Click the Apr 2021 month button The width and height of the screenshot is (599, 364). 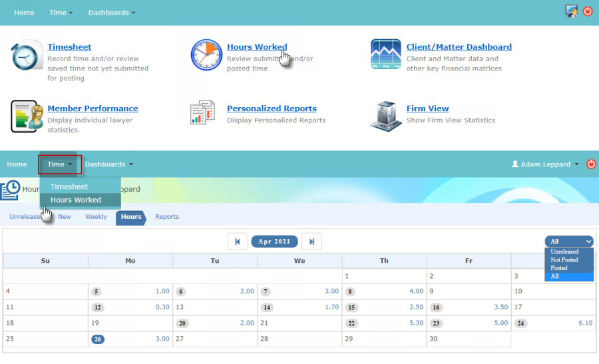(274, 242)
